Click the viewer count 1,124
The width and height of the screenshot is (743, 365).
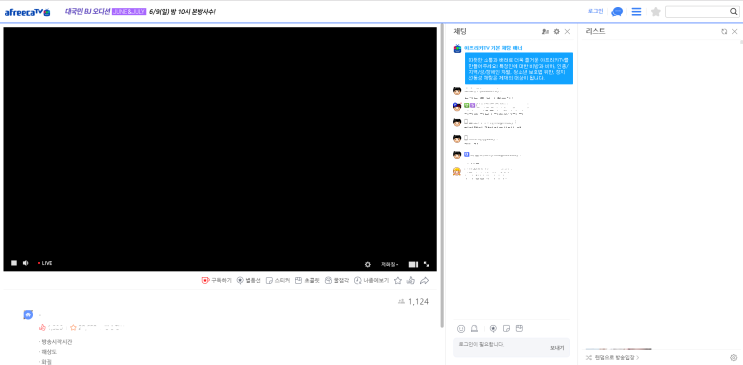point(414,301)
